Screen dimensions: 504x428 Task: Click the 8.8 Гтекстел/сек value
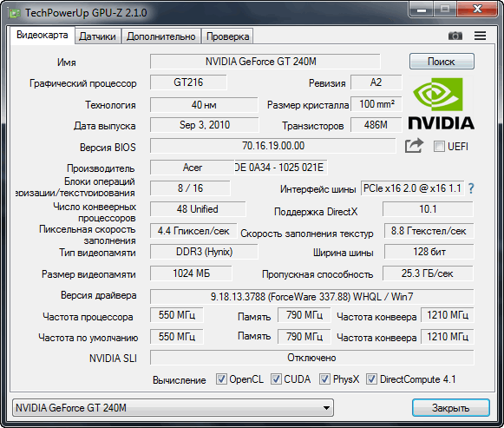(429, 231)
